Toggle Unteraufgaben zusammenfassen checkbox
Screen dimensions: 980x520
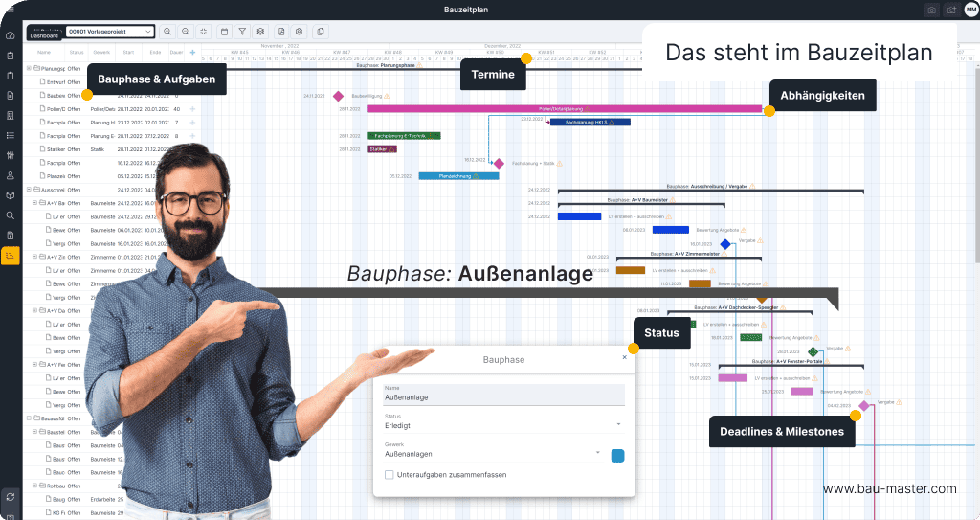389,475
